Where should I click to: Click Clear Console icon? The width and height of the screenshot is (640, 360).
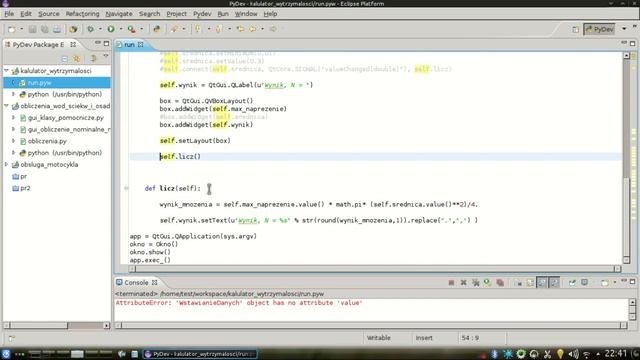tap(518, 282)
